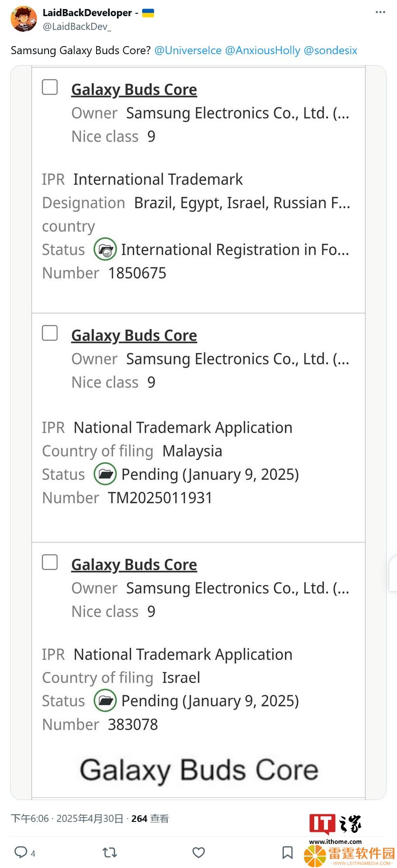Open the Malaysia Galaxy Buds Core title link

(134, 335)
